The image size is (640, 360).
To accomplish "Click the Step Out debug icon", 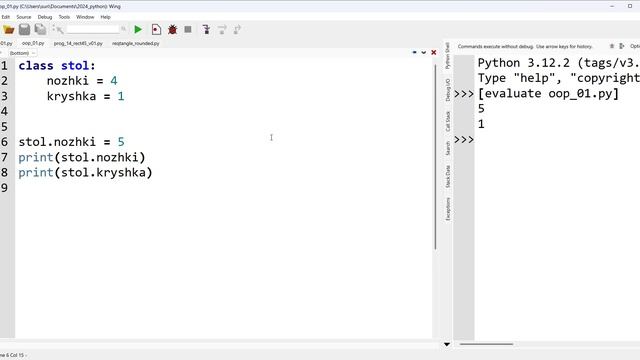I will tap(237, 29).
